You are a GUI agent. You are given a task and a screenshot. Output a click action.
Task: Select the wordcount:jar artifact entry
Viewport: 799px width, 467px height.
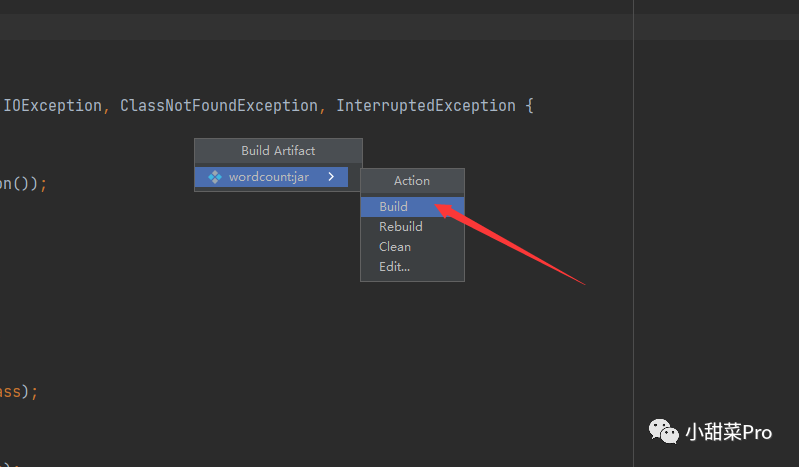click(x=268, y=177)
